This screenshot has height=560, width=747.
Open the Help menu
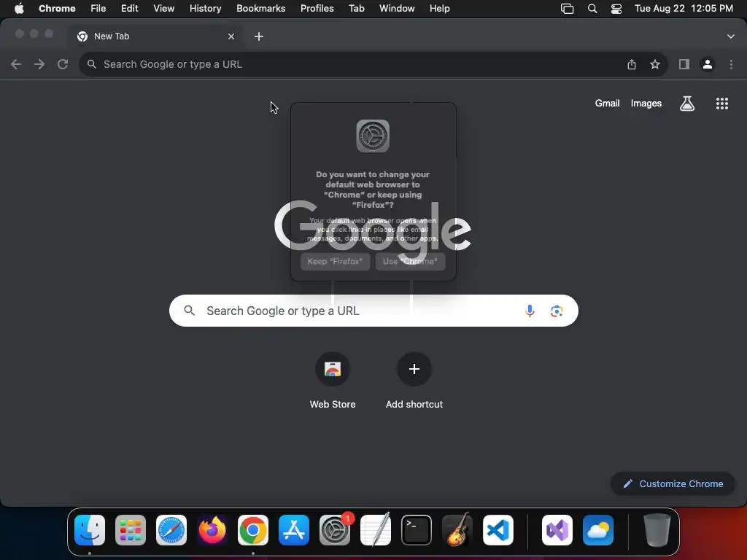pyautogui.click(x=439, y=9)
